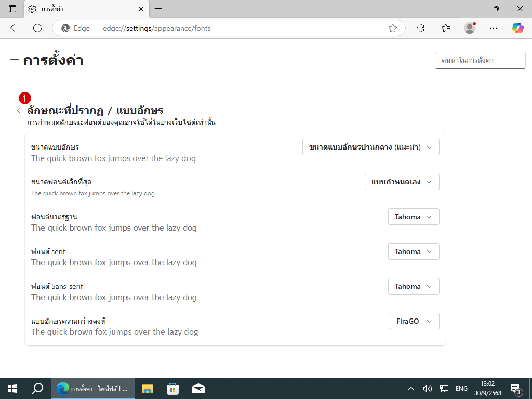
Task: Click the page refresh icon
Action: click(x=37, y=28)
